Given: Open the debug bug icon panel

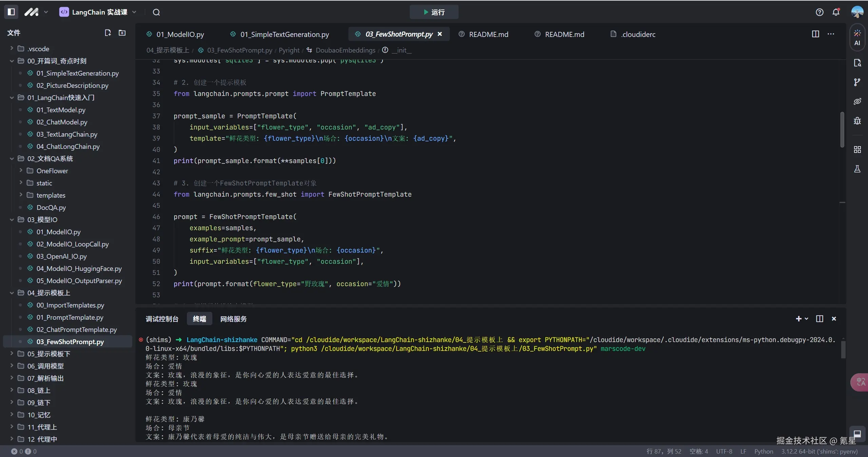Looking at the screenshot, I should pos(857,121).
